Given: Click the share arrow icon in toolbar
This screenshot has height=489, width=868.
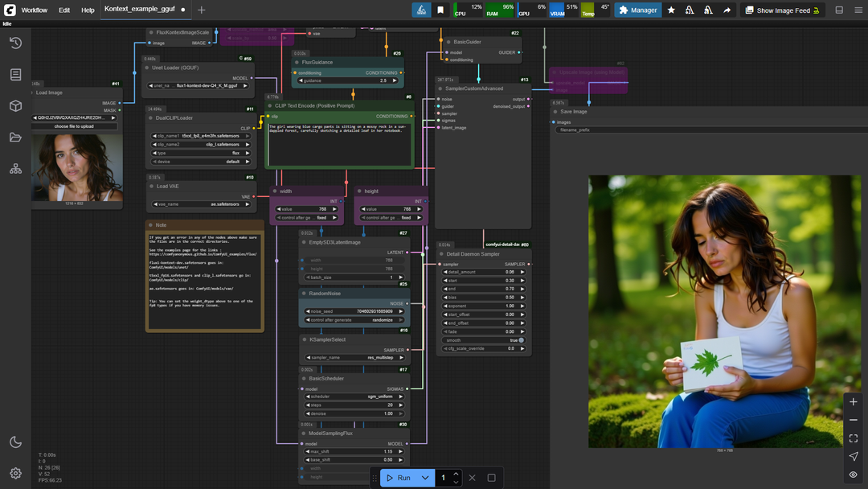Looking at the screenshot, I should (x=727, y=10).
